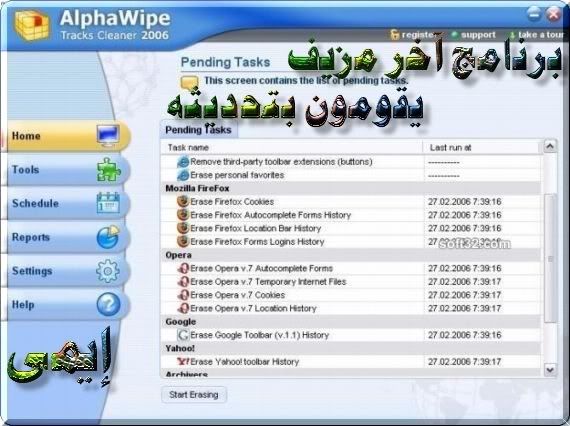The image size is (570, 426).
Task: Click Yahoo icon beside toolbar History task
Action: tap(183, 361)
